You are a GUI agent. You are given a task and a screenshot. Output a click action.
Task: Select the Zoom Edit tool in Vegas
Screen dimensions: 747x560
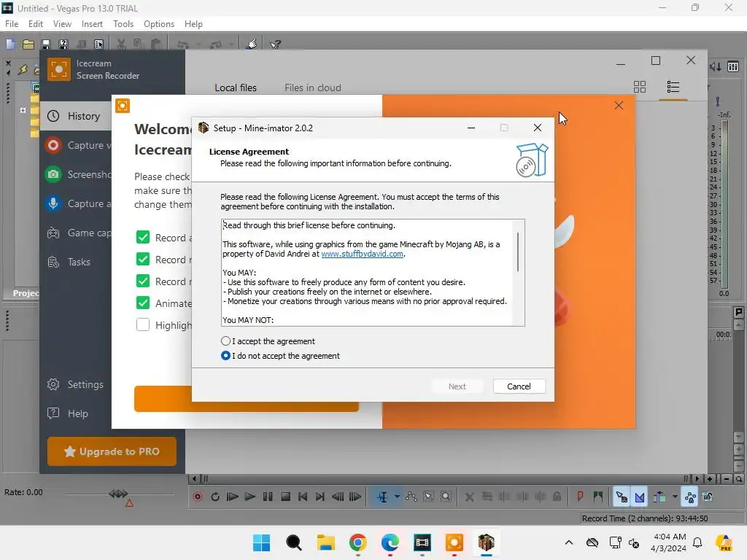446,497
